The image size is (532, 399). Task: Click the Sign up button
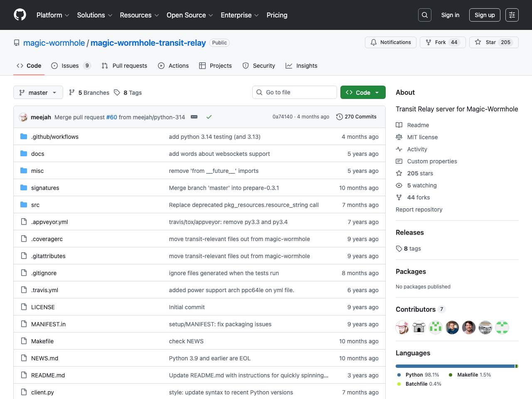pos(485,15)
